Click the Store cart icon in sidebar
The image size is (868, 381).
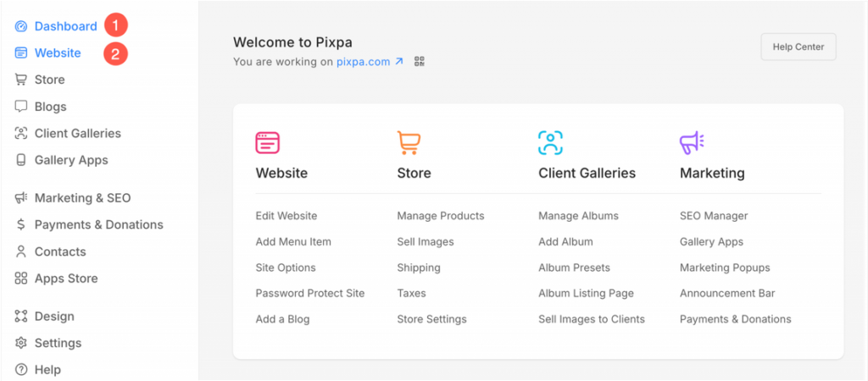tap(21, 80)
